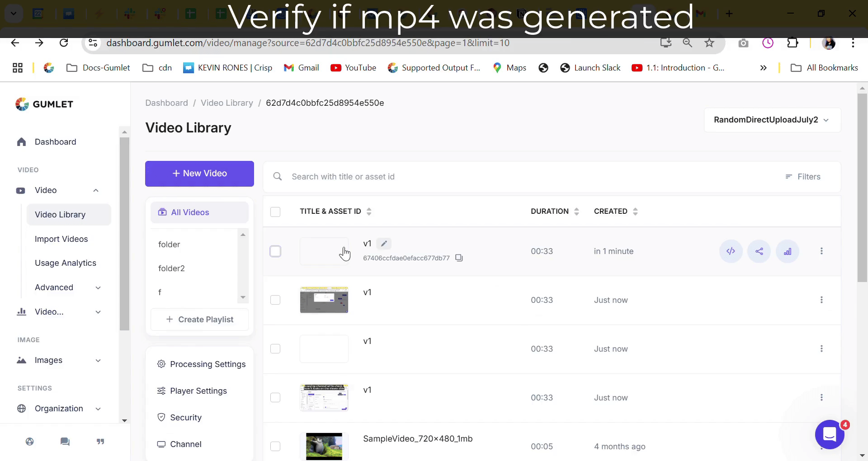Check the SampleVideo_720x480_1mb checkbox

(x=275, y=447)
